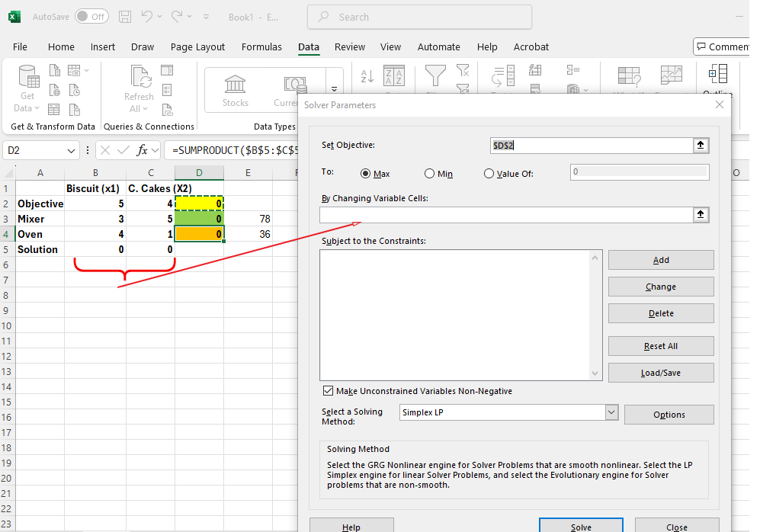Select the Min radio button

[x=430, y=174]
